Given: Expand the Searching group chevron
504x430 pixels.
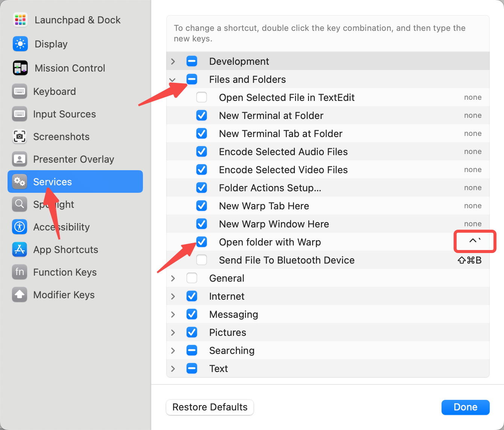Looking at the screenshot, I should click(173, 350).
